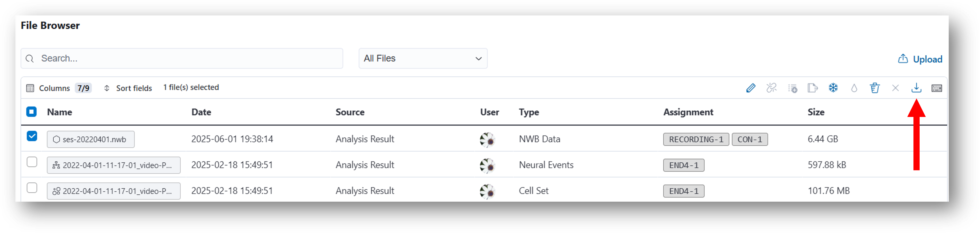Click the snowflake freeze icon

(x=833, y=88)
